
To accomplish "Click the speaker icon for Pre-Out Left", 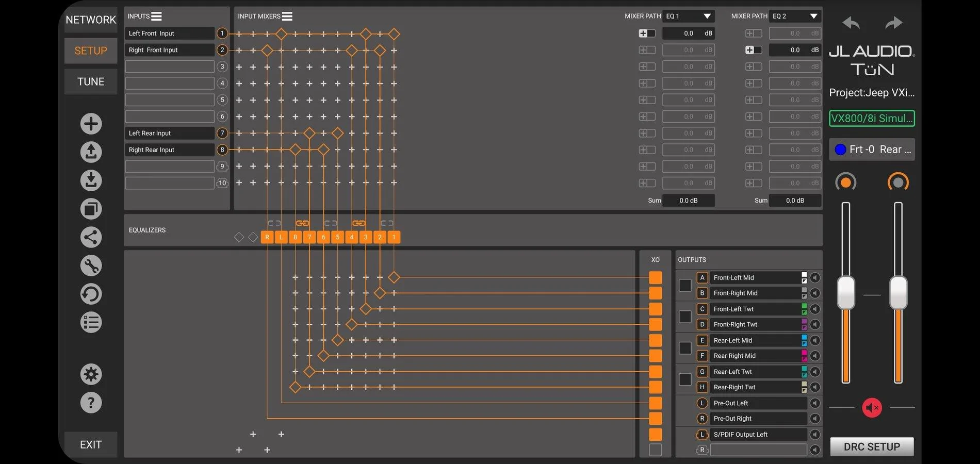I will (815, 403).
